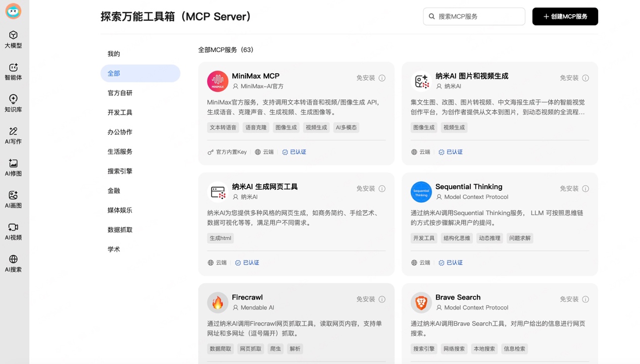Click the user avatar at top left
This screenshot has height=364, width=640.
point(13,11)
